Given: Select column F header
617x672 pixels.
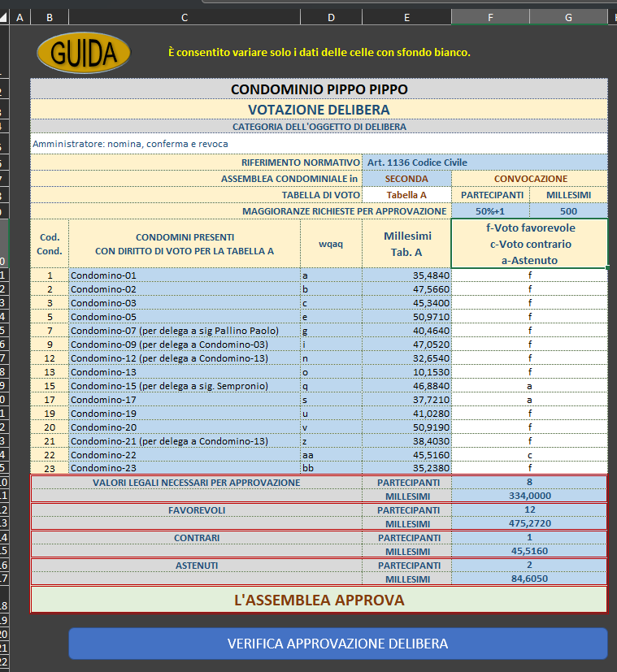Looking at the screenshot, I should coord(490,18).
